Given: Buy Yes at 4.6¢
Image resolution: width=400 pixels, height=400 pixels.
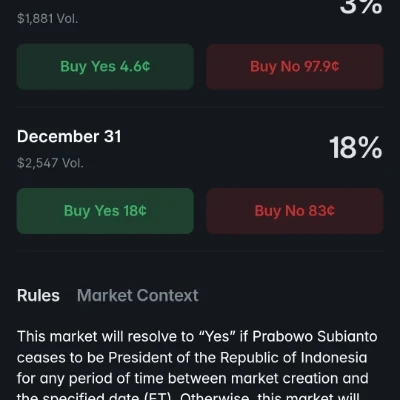Looking at the screenshot, I should click(105, 67).
